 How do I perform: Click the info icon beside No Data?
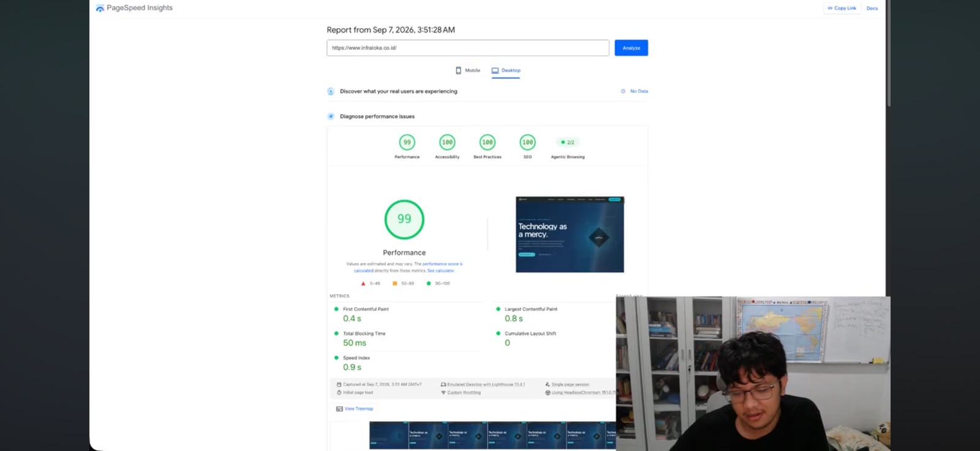pyautogui.click(x=624, y=91)
